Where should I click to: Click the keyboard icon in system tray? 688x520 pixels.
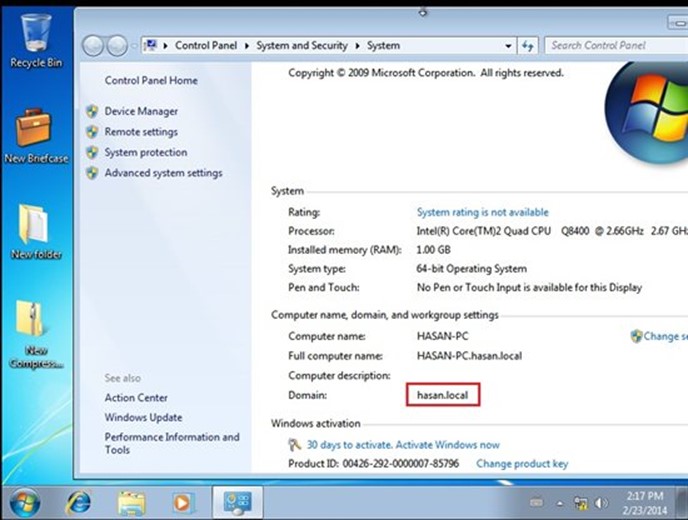point(536,503)
